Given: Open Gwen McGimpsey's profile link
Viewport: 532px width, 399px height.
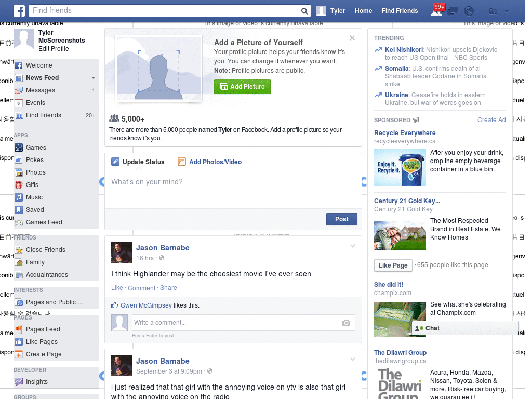Looking at the screenshot, I should tap(146, 305).
